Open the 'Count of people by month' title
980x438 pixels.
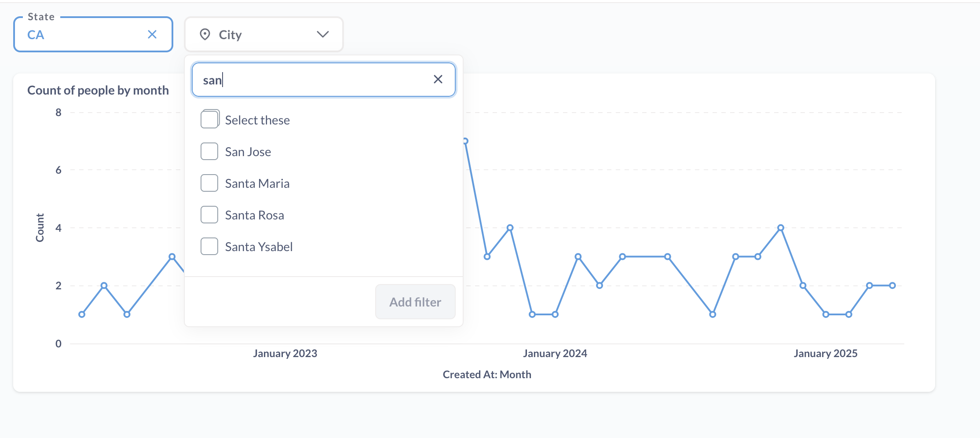coord(98,90)
